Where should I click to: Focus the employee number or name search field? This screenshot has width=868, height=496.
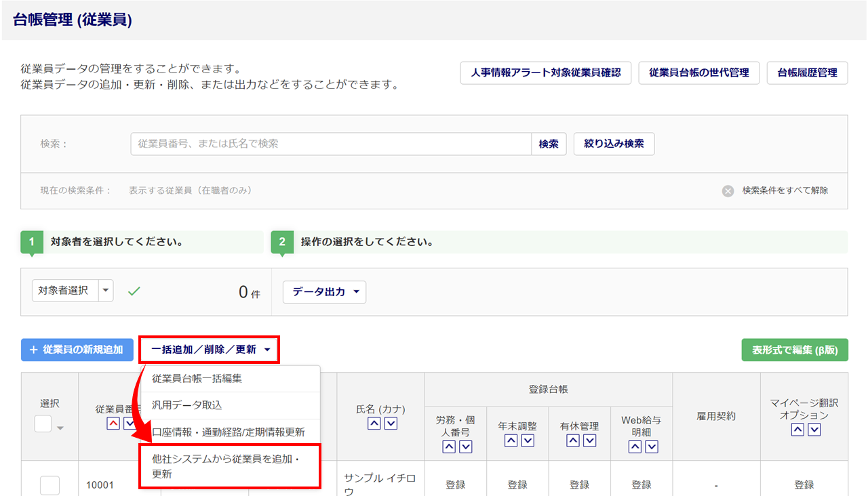coord(330,144)
